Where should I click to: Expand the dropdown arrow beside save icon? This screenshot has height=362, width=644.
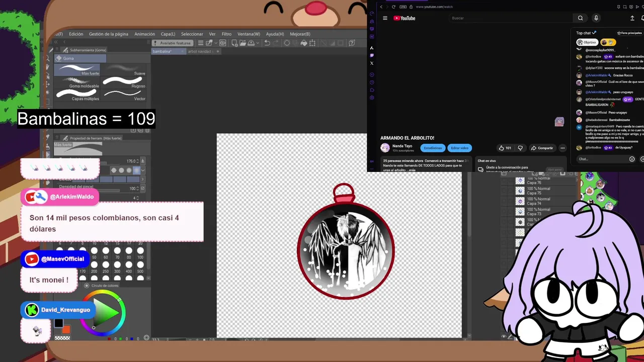pos(258,43)
